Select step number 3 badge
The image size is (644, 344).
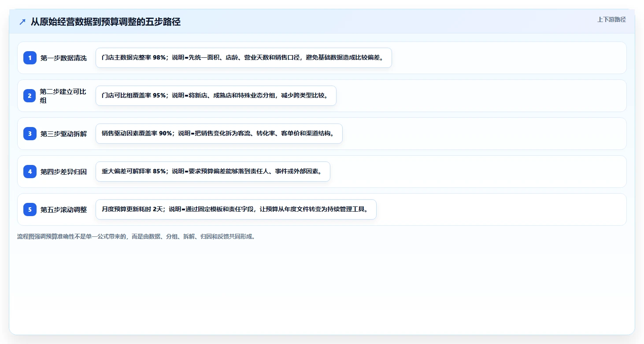[30, 134]
